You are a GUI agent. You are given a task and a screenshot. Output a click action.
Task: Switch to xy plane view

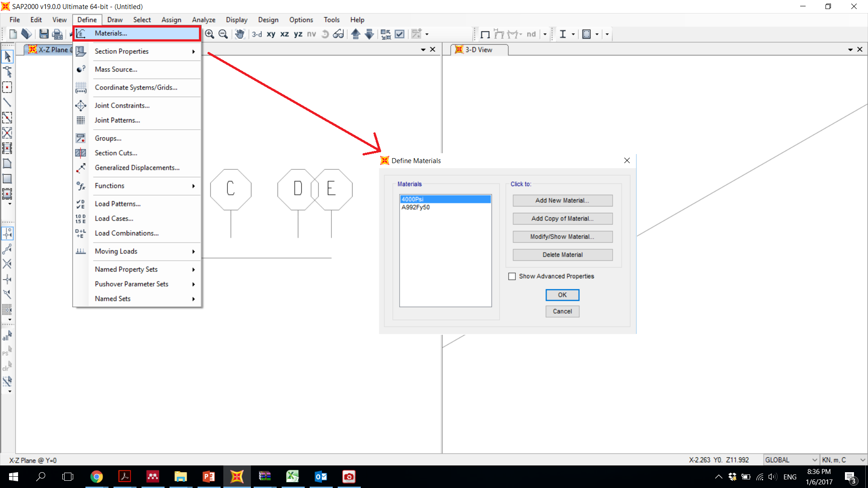tap(271, 34)
